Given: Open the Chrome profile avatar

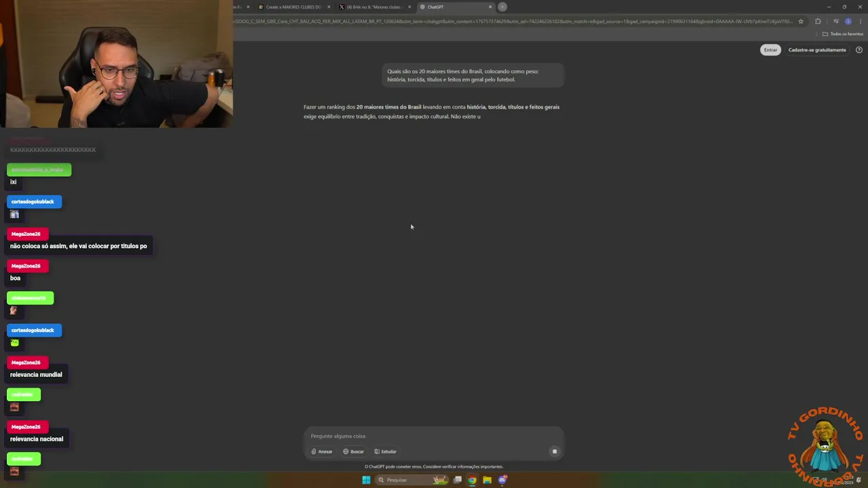Looking at the screenshot, I should 848,21.
